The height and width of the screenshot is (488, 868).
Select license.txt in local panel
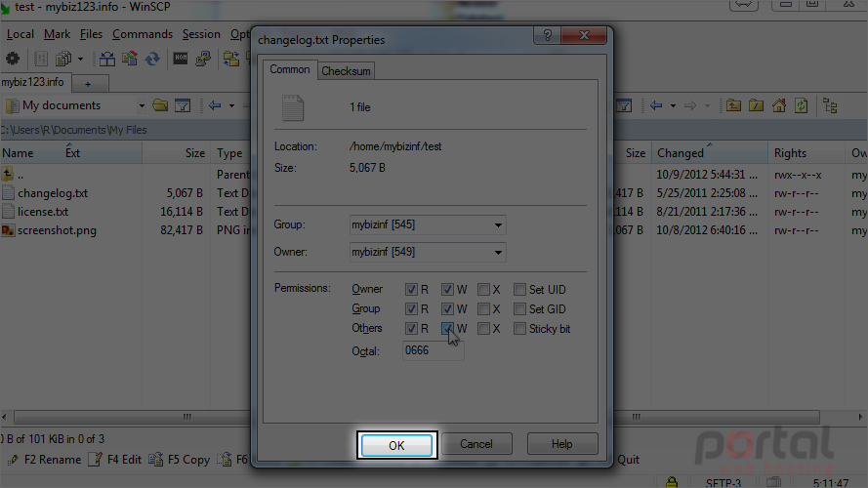point(43,212)
